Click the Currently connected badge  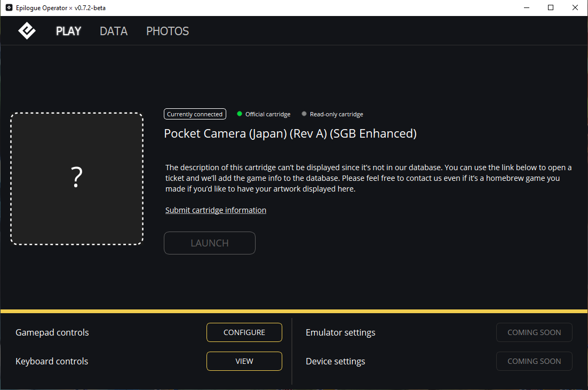[195, 114]
